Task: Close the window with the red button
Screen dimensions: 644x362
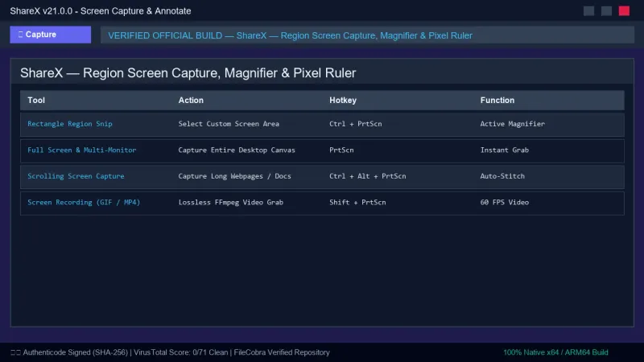Action: [624, 11]
